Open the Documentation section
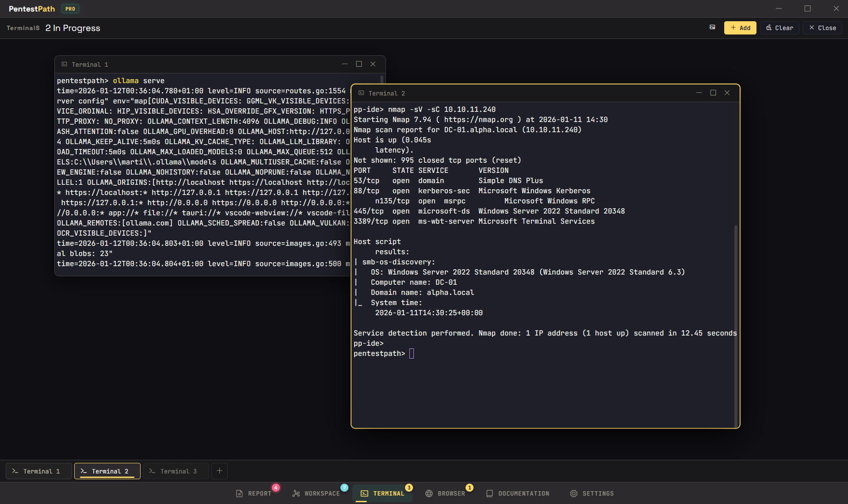Image resolution: width=848 pixels, height=504 pixels. pos(518,493)
